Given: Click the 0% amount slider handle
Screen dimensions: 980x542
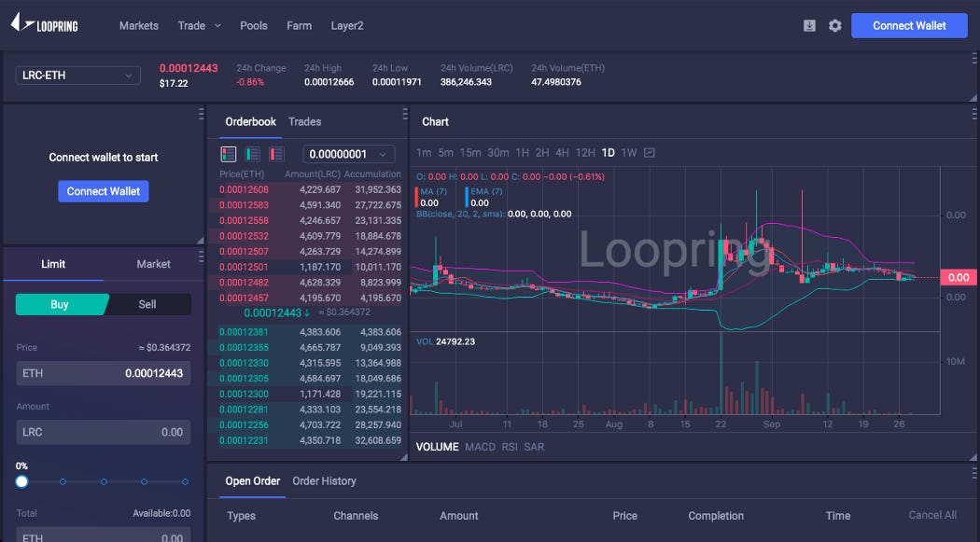Looking at the screenshot, I should click(21, 481).
